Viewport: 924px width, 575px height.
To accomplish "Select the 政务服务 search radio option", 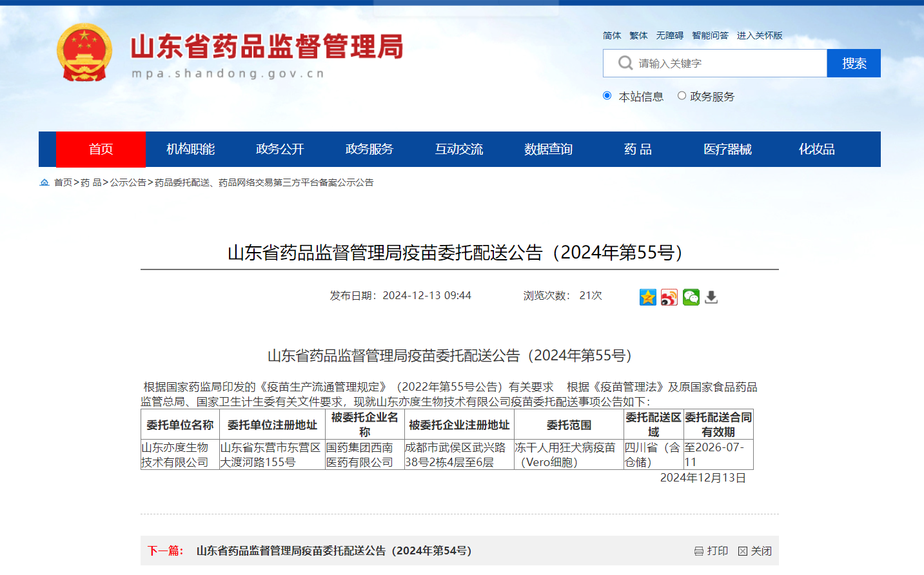I will (682, 96).
